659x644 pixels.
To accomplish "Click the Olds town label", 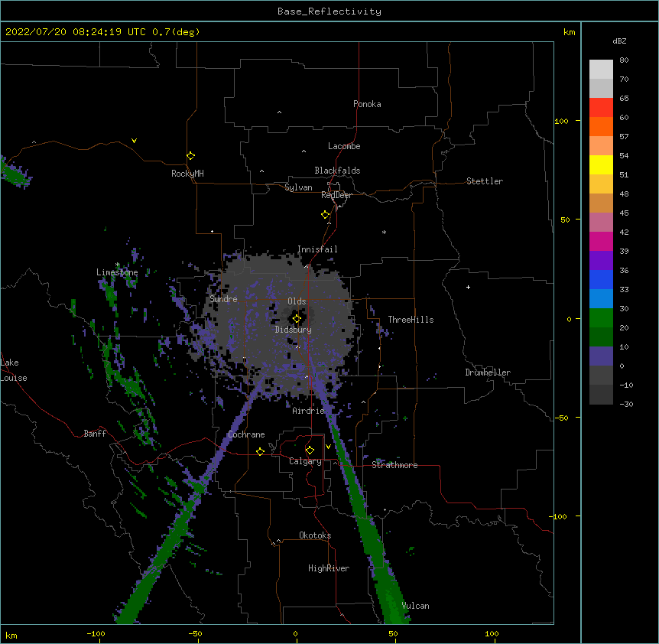I will [x=297, y=301].
